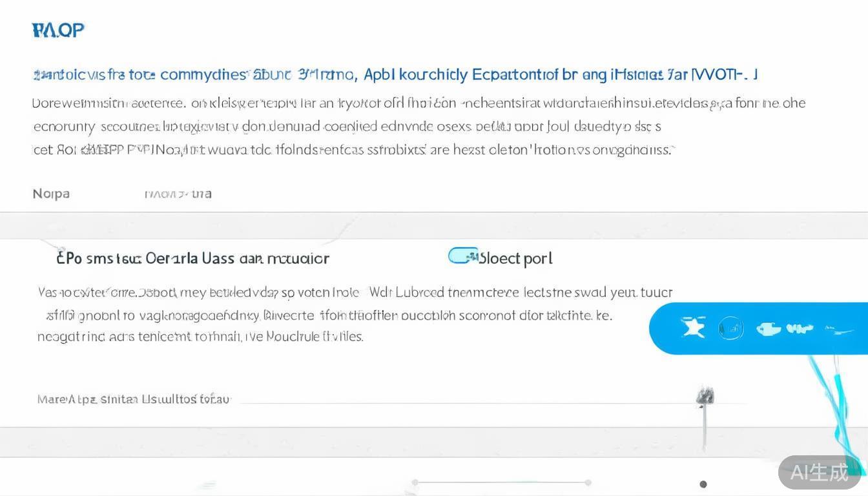868x496 pixels.
Task: Click the cloud-shaped icon in blue bar
Action: (769, 329)
